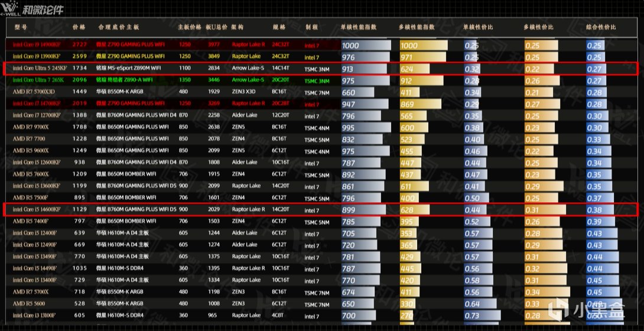Select the 架构 column header

238,27
